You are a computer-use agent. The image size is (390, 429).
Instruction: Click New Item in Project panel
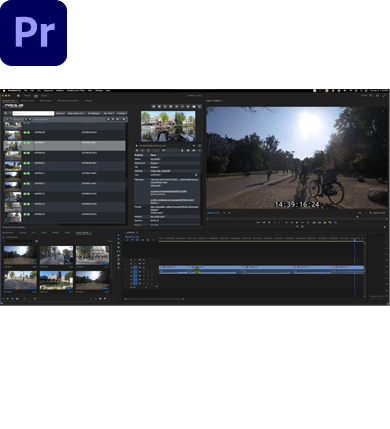point(105,299)
